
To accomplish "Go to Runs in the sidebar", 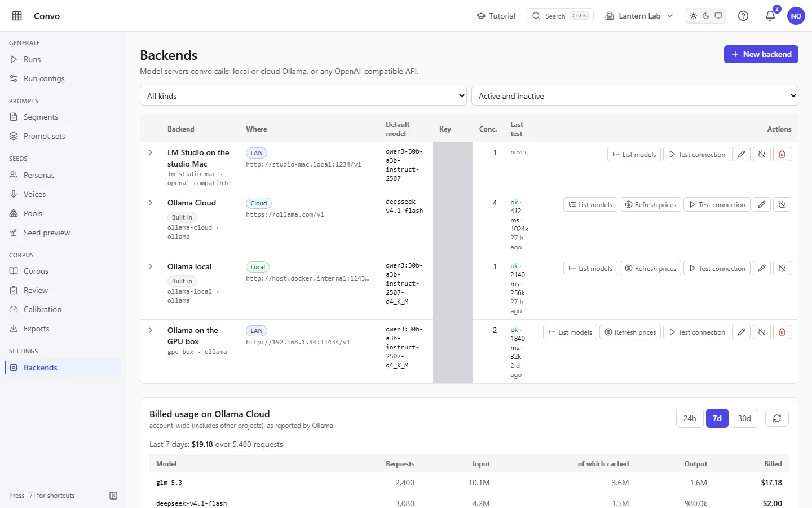I will [63, 59].
